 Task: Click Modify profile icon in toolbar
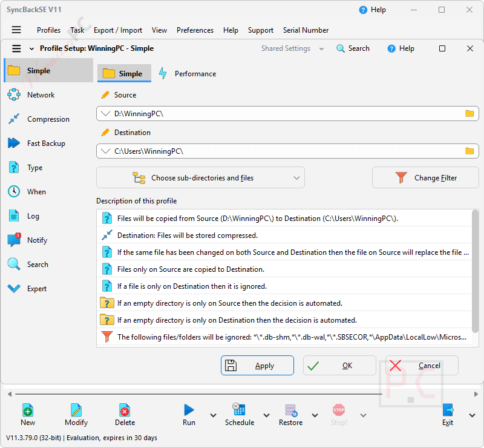coord(76,410)
